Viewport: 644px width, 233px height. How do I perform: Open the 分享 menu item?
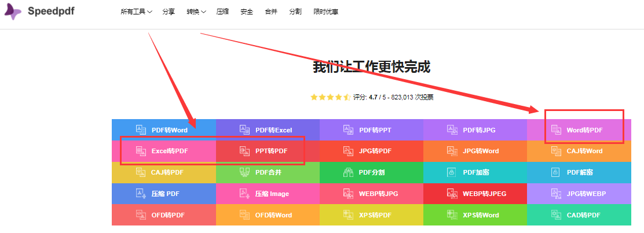(169, 12)
